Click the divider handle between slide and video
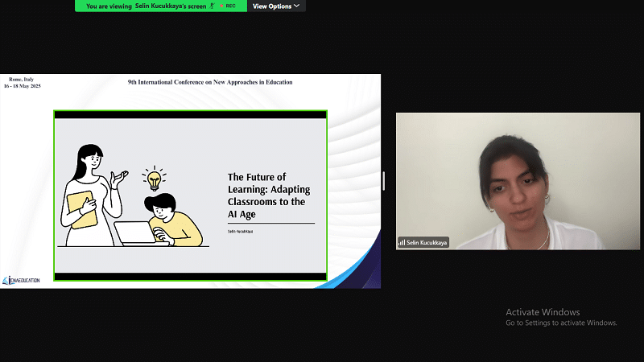Image resolution: width=644 pixels, height=362 pixels. click(x=383, y=181)
